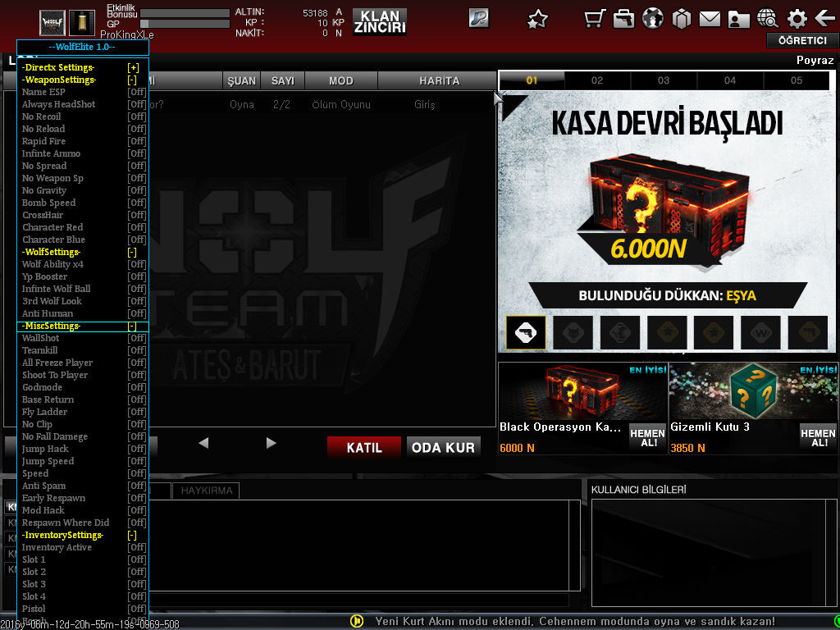Switch to banner tab 05
Image resolution: width=840 pixels, height=630 pixels.
click(x=797, y=80)
